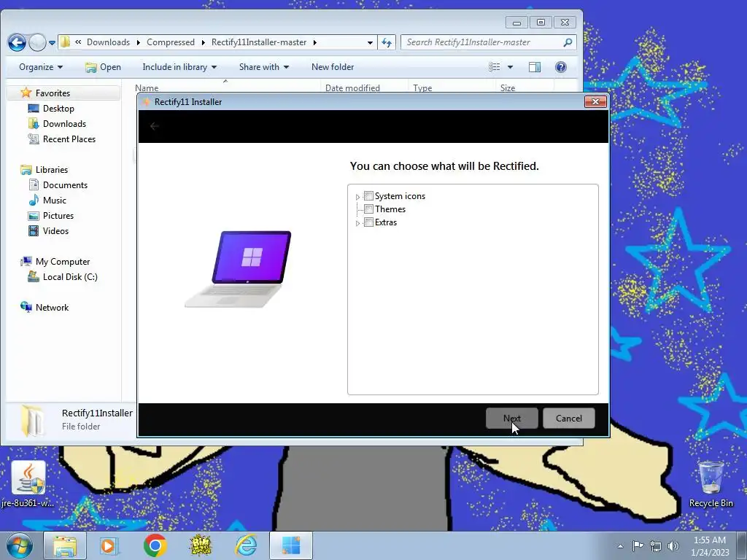
Task: Open address bar history dropdown
Action: (370, 42)
